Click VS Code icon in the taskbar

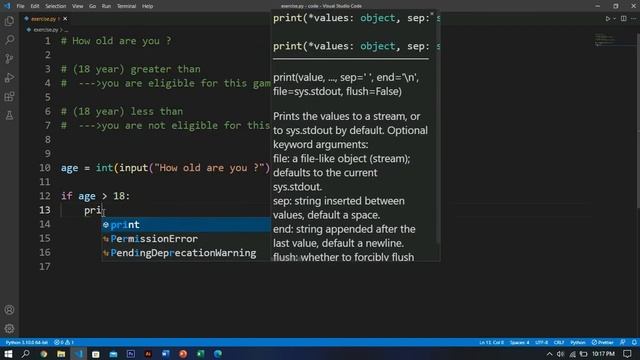[x=78, y=354]
